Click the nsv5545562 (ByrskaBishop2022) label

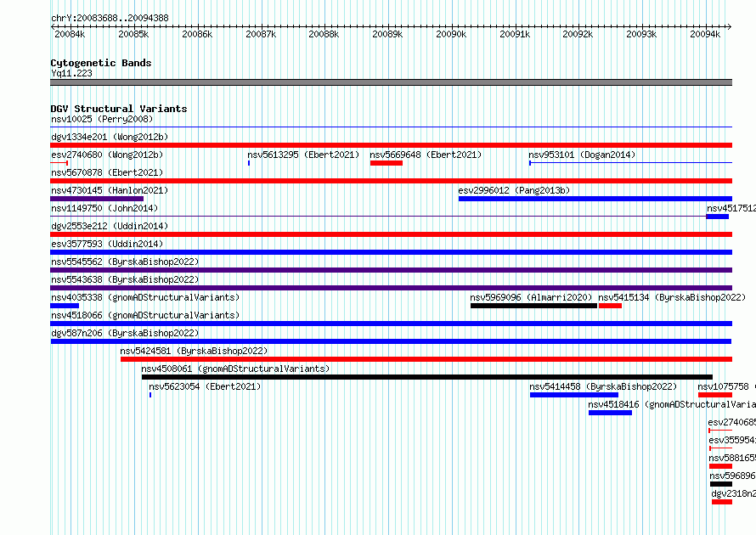(125, 262)
